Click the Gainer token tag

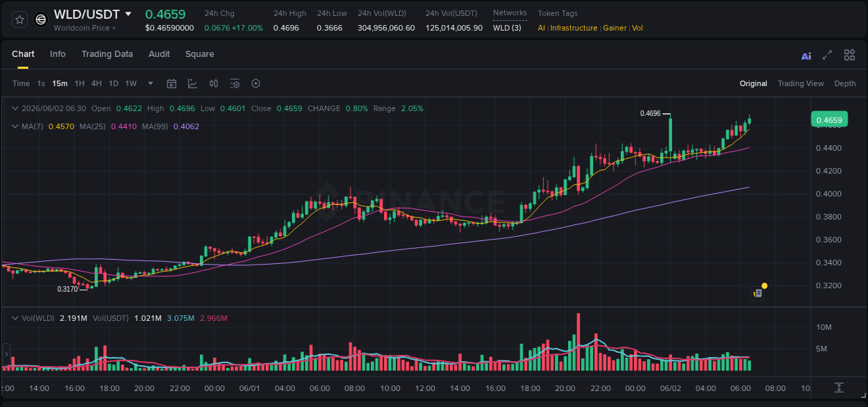[615, 28]
